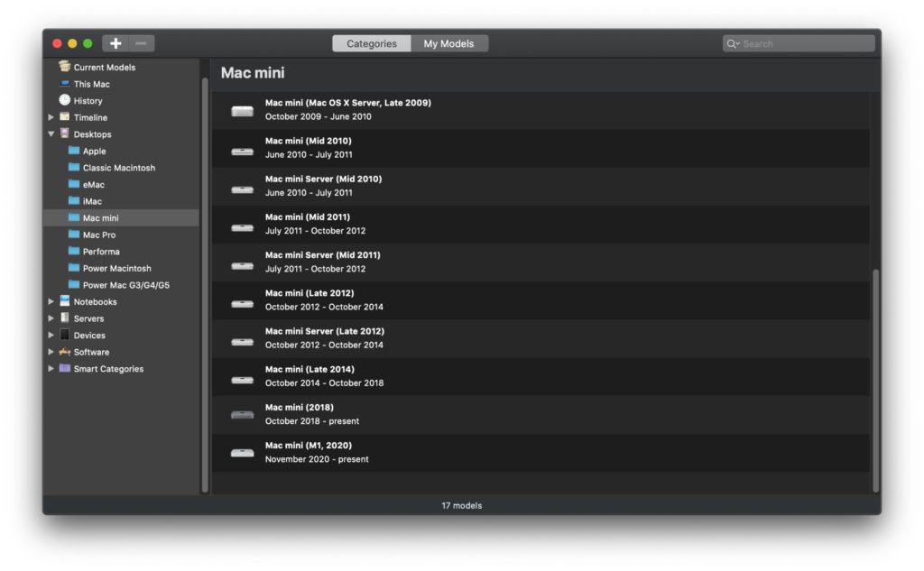Select the Mac Pro folder icon
Screen dimensions: 924x571
pyautogui.click(x=74, y=234)
